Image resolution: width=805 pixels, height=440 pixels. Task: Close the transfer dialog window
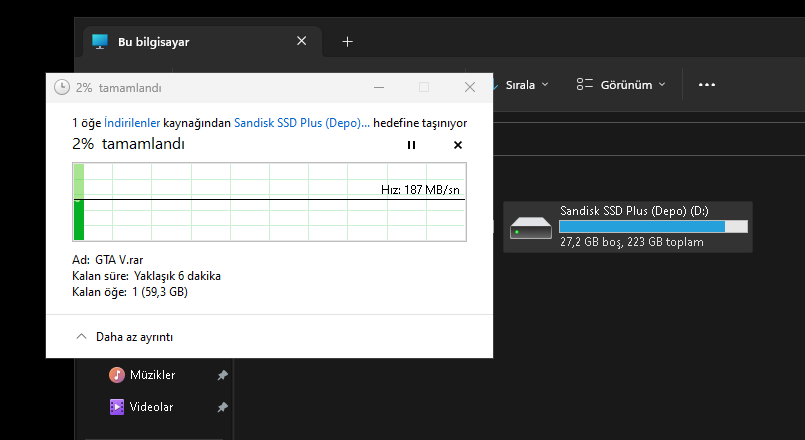pyautogui.click(x=470, y=87)
